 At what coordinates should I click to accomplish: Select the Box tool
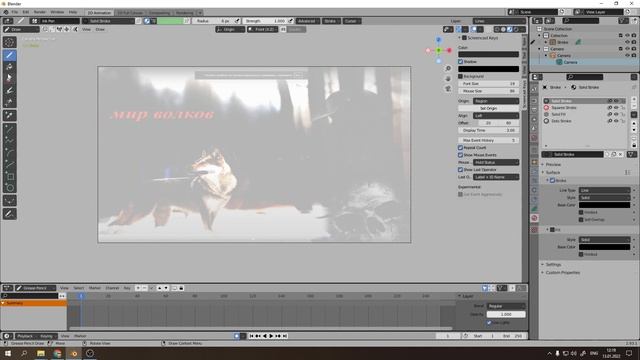pyautogui.click(x=9, y=177)
